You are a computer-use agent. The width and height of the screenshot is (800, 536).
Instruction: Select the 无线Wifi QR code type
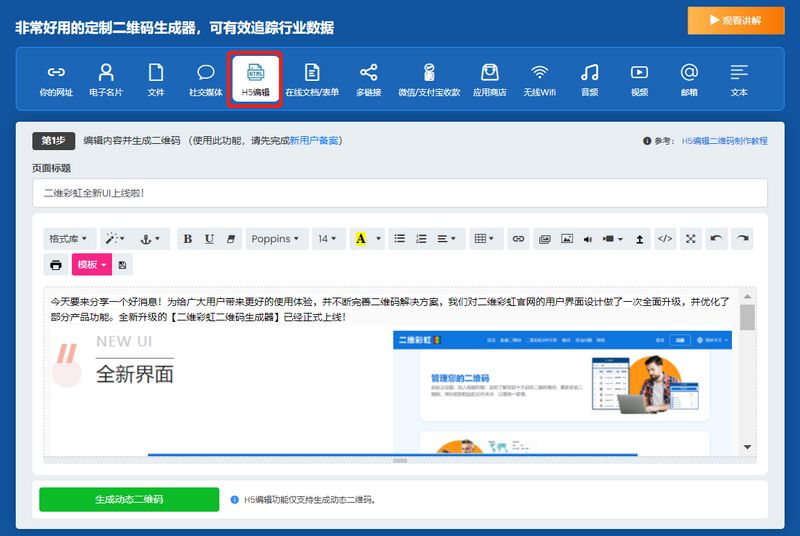540,80
